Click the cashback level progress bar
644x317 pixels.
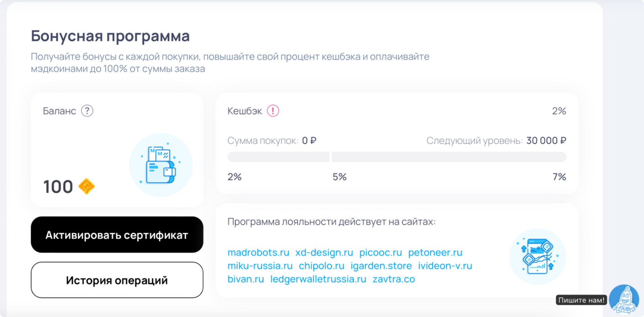point(397,157)
